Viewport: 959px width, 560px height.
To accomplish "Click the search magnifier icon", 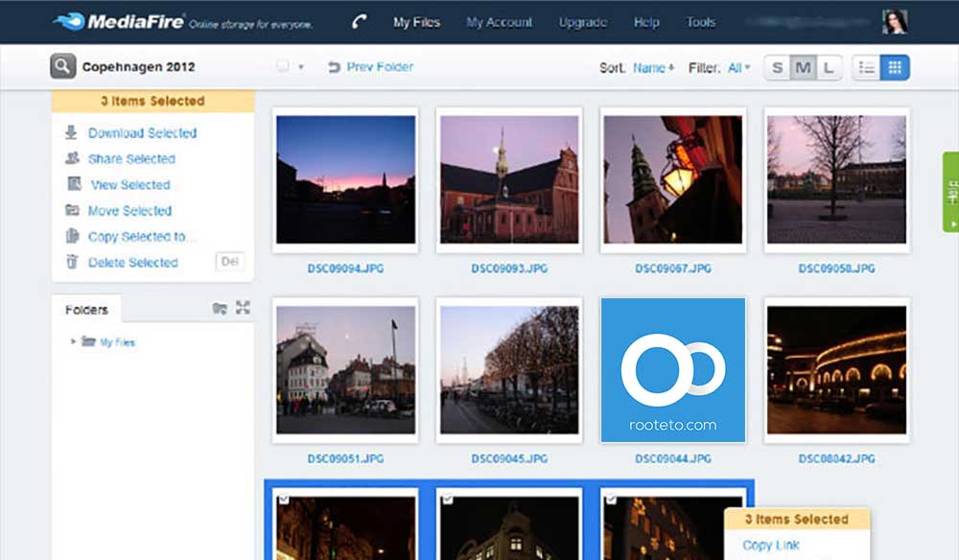I will click(x=63, y=66).
